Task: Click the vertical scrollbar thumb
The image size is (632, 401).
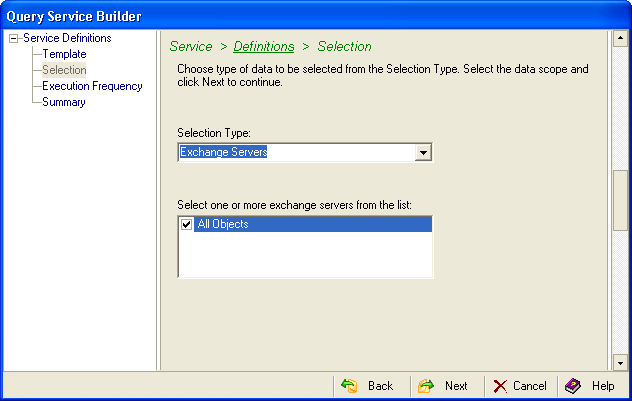Action: [620, 200]
